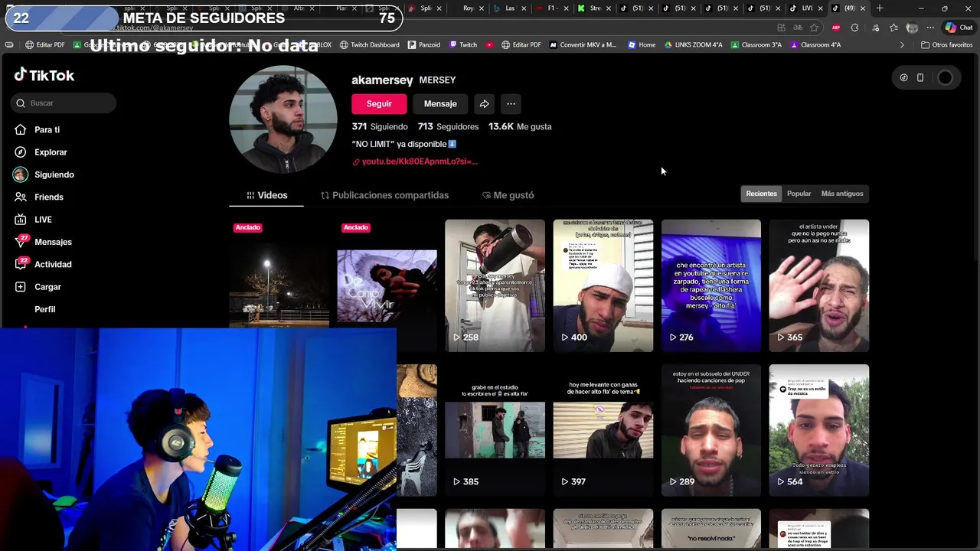Open Classroom 3°A bookmark

[756, 45]
